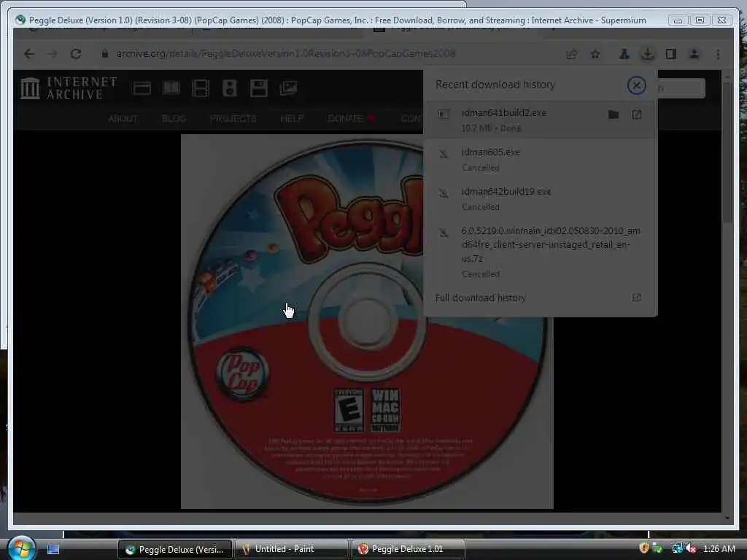The image size is (747, 560).
Task: Reload the archive.org page
Action: 75,54
